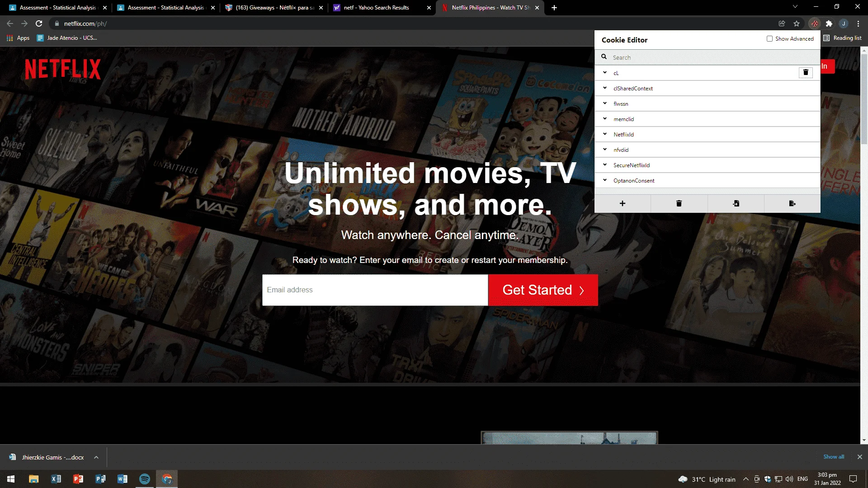Open download options chevron for docx file
868x488 pixels.
tap(96, 457)
